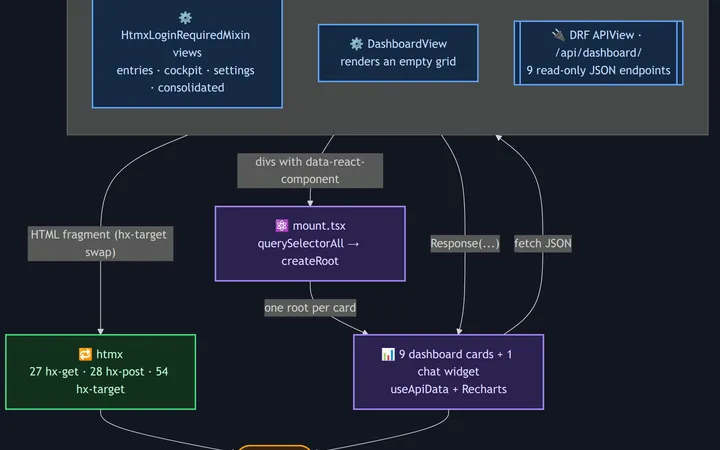720x450 pixels.
Task: Click the text '27 hx-get · 28 hx-post · 54'
Action: click(x=99, y=371)
